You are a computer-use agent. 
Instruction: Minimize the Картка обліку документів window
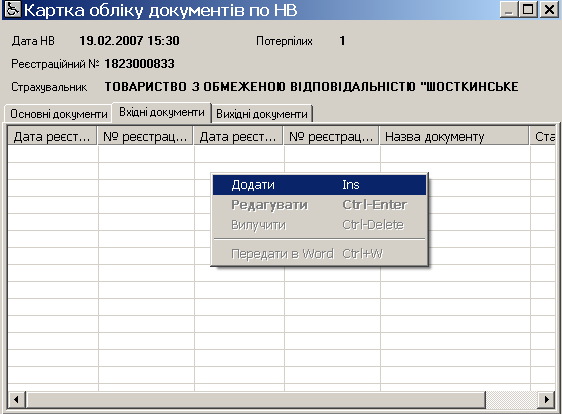coord(509,10)
